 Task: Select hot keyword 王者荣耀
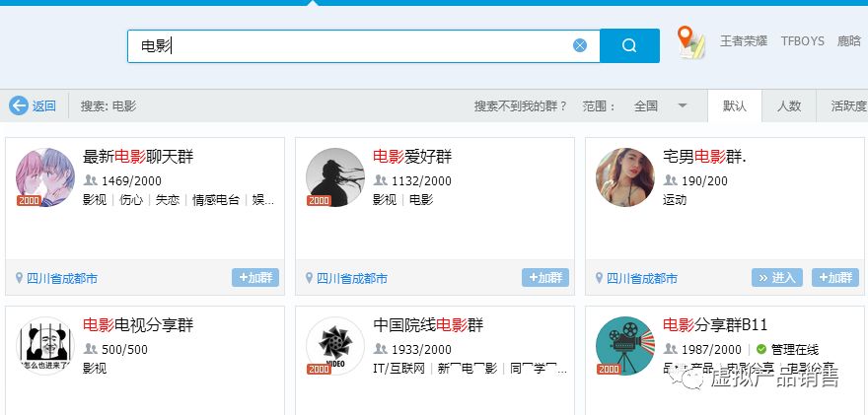pyautogui.click(x=744, y=41)
